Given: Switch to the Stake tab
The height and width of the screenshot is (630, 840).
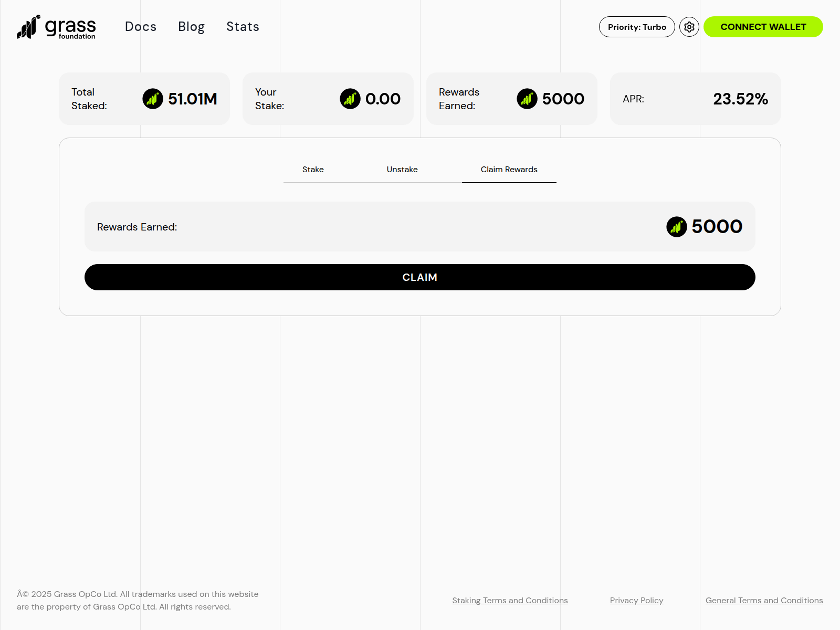Looking at the screenshot, I should click(x=313, y=170).
